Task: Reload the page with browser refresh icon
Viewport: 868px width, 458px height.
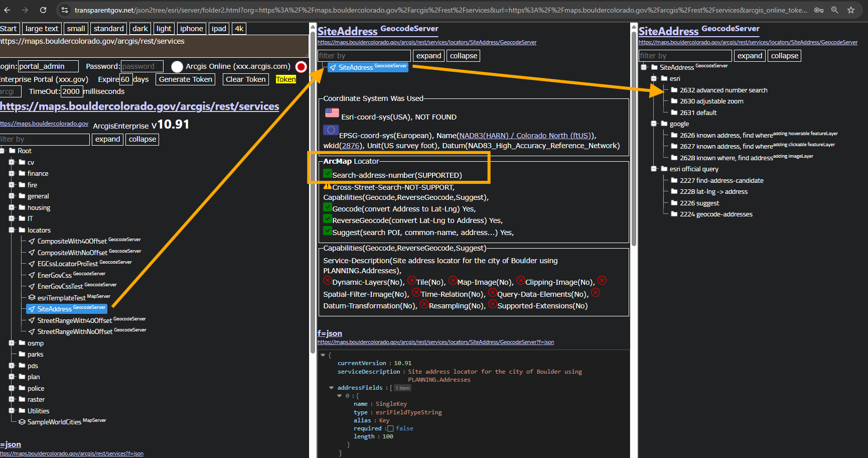Action: tap(43, 10)
